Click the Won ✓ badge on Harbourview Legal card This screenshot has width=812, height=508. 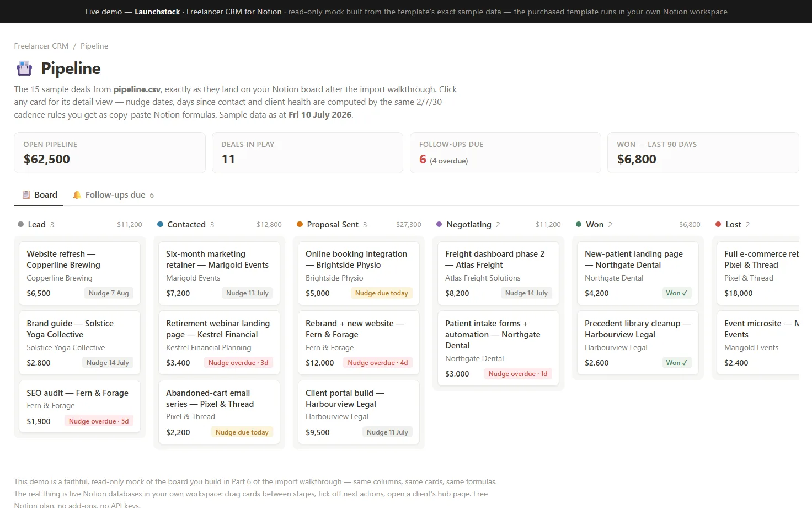click(x=676, y=363)
